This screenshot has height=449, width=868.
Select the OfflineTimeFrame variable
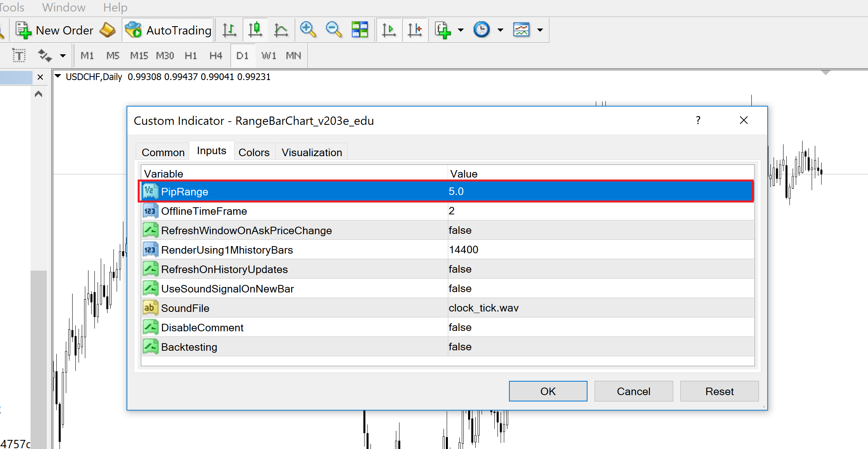pos(204,211)
